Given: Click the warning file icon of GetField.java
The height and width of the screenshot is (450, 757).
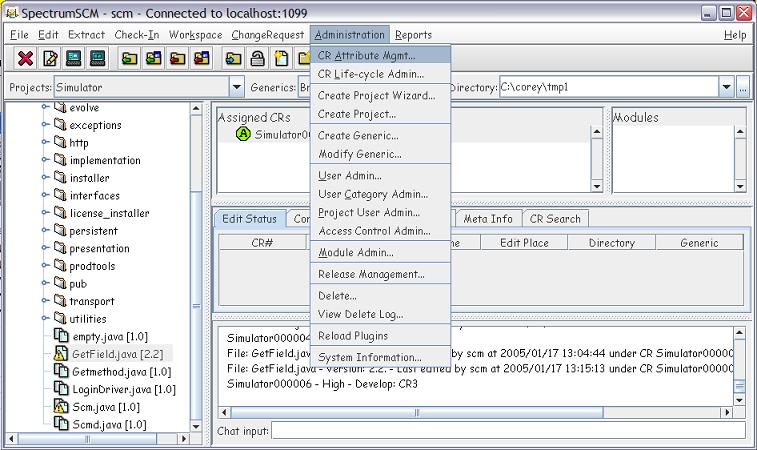Looking at the screenshot, I should tap(60, 353).
